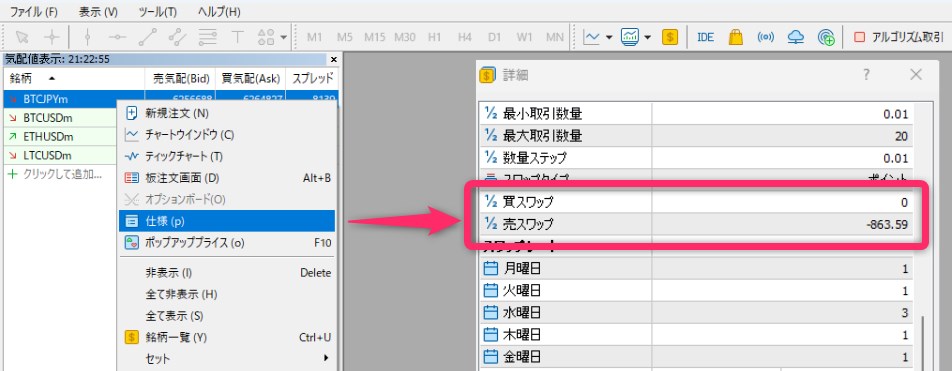952x371 pixels.
Task: Click the gold dollar symbols toolbar icon
Action: [670, 37]
